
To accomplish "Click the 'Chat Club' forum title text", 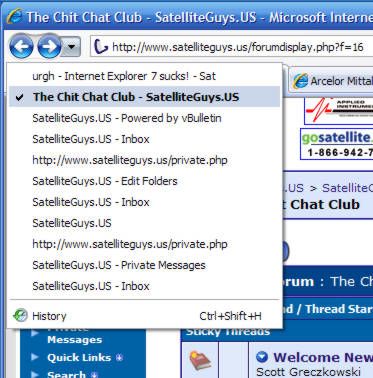I will click(325, 204).
